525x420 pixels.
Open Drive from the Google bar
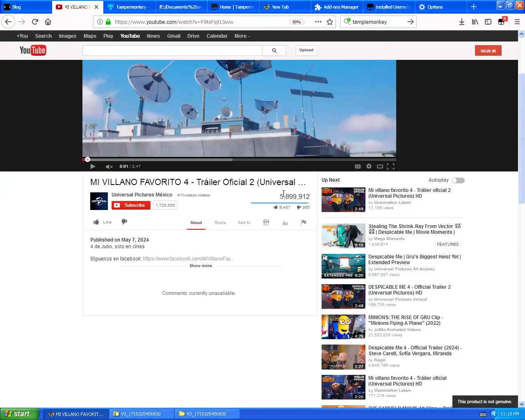click(x=193, y=36)
